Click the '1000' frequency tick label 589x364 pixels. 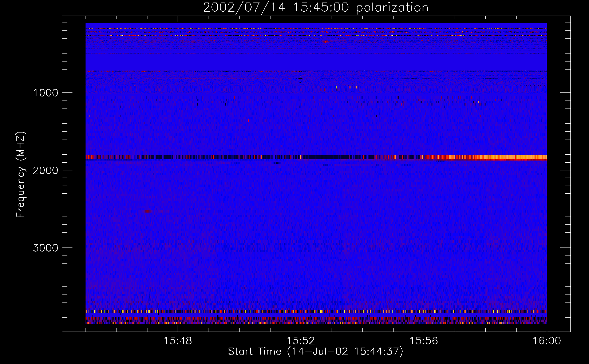coord(46,93)
